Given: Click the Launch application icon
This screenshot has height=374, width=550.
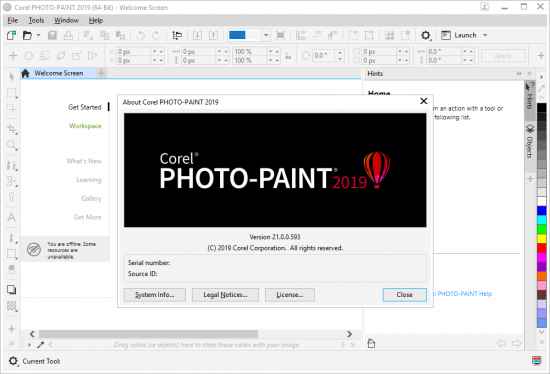Looking at the screenshot, I should pyautogui.click(x=445, y=35).
